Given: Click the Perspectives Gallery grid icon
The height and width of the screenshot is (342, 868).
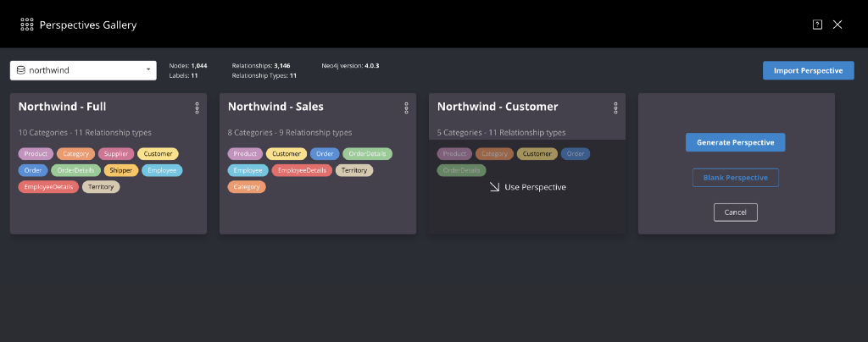Looking at the screenshot, I should [27, 25].
